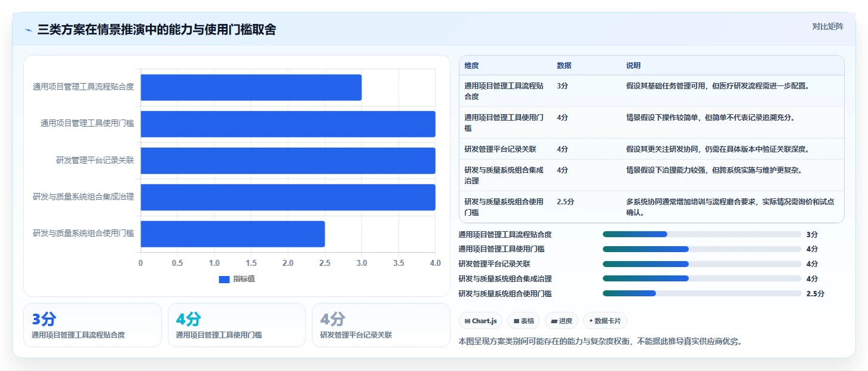868x371 pixels.
Task: Select the 进度 chip
Action: click(x=562, y=321)
